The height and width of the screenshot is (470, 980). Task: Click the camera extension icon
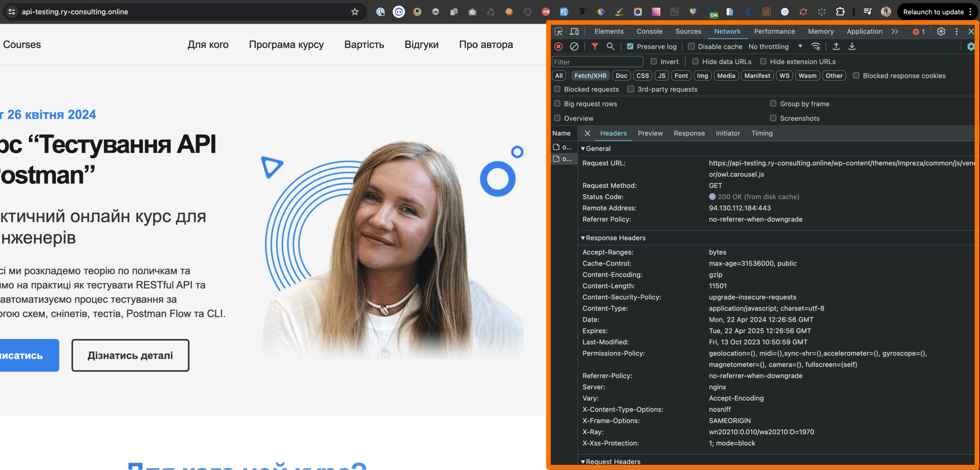click(472, 12)
